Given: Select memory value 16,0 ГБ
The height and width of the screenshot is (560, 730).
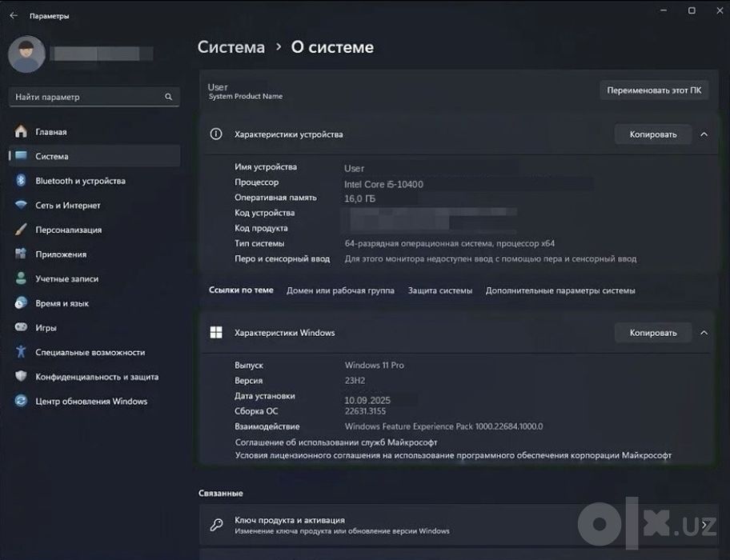Looking at the screenshot, I should click(x=359, y=198).
